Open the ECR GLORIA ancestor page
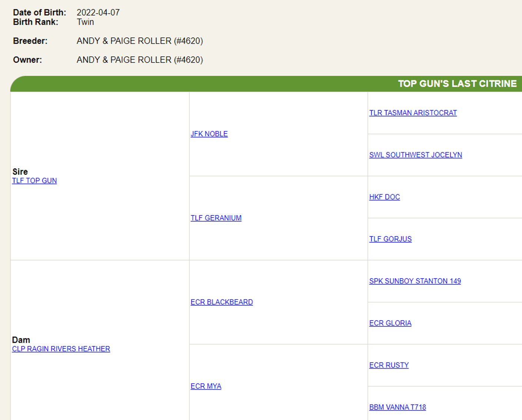522x420 pixels. click(x=390, y=323)
